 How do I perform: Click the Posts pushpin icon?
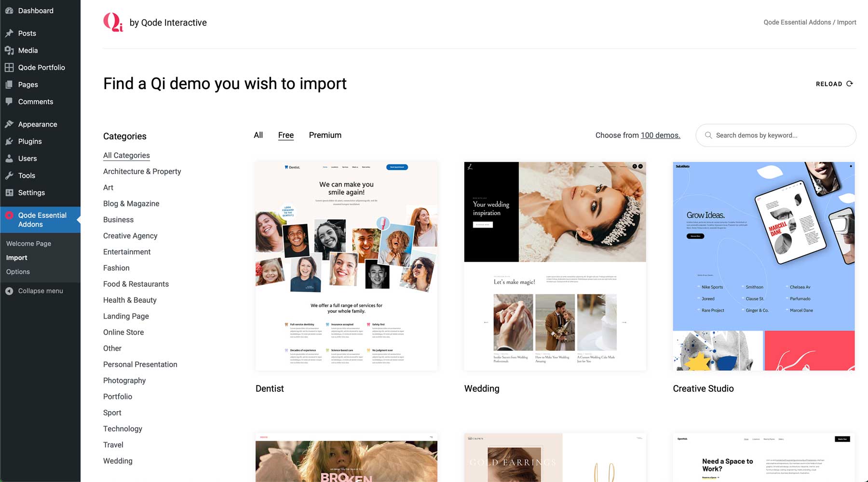(x=9, y=33)
